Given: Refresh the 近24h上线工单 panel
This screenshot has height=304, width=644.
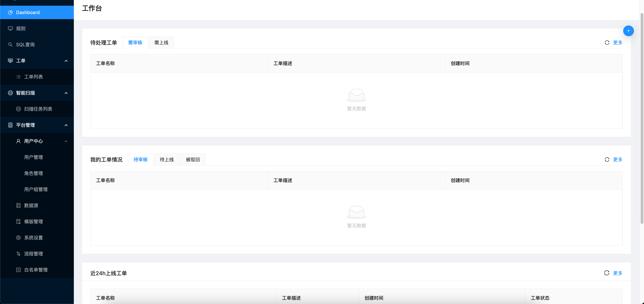Looking at the screenshot, I should (607, 273).
